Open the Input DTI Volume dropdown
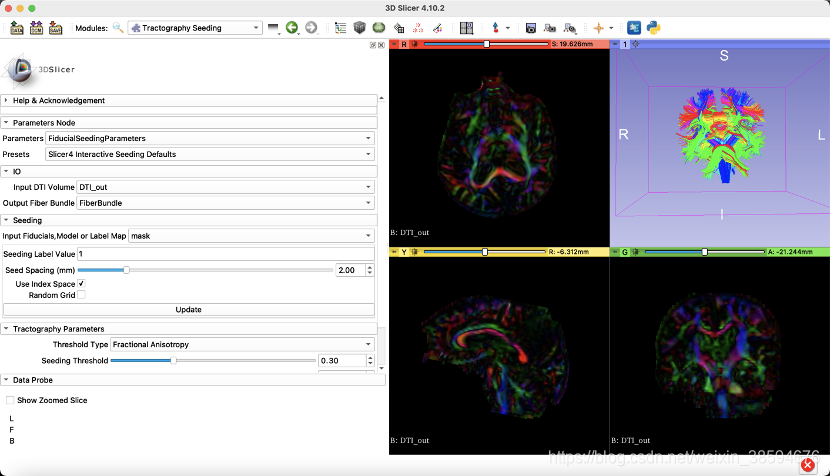830x476 pixels. (225, 187)
